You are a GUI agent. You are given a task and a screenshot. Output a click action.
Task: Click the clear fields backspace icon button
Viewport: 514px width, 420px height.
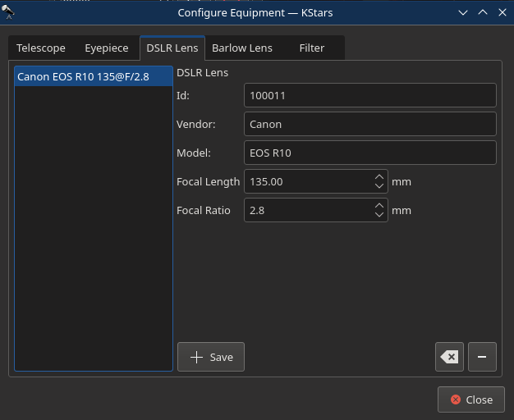coord(449,357)
